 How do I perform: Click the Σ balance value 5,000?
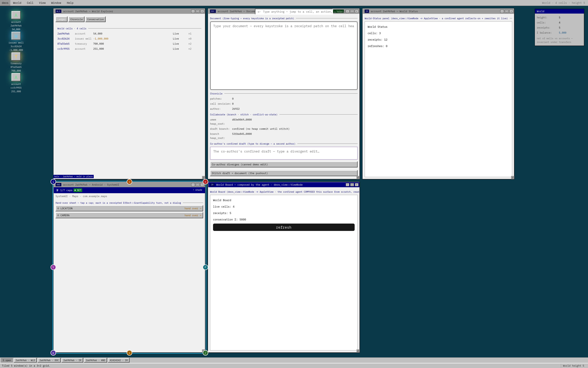click(563, 33)
